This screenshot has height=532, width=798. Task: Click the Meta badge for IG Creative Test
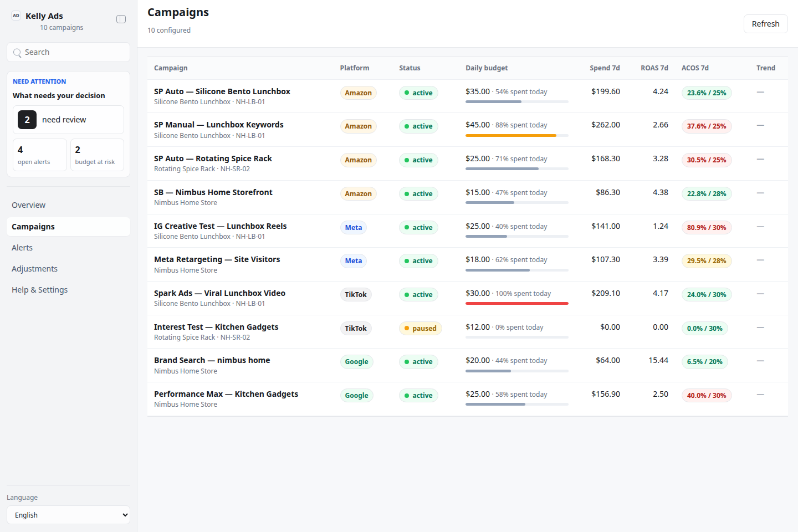click(353, 228)
